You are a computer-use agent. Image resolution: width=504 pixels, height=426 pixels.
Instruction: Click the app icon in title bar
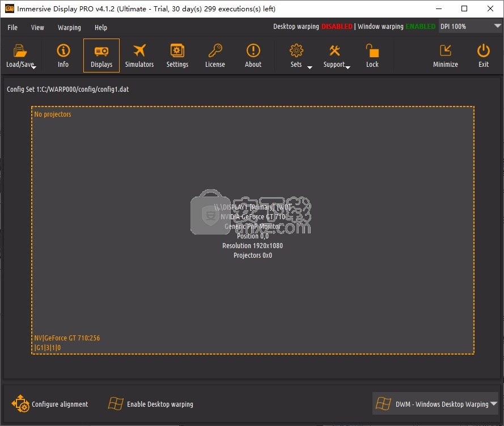pyautogui.click(x=10, y=8)
